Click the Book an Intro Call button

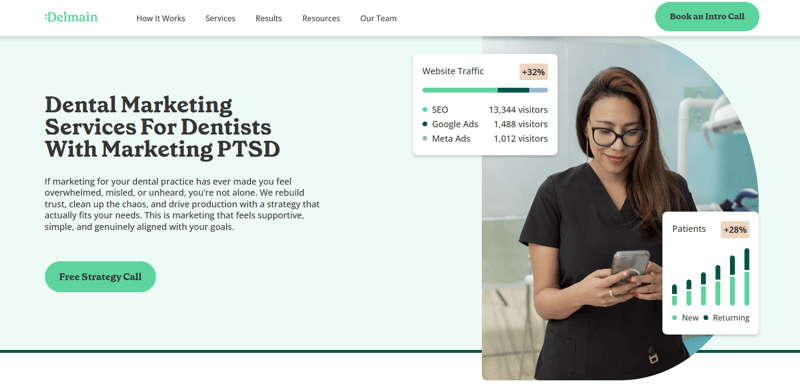(707, 16)
